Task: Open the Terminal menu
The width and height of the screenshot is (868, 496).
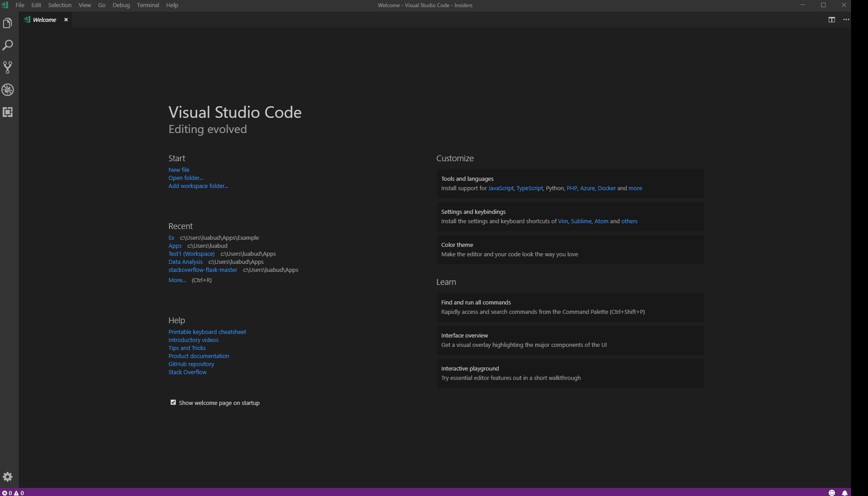Action: pyautogui.click(x=148, y=5)
